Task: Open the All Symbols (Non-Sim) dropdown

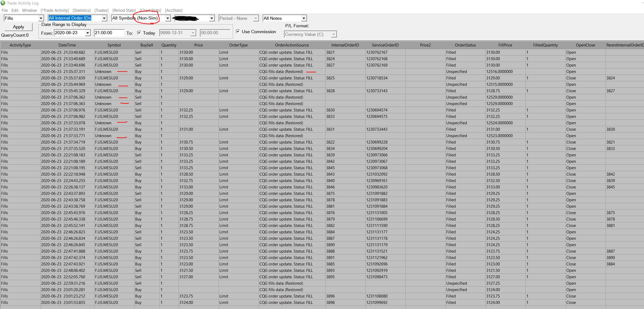Action: [x=168, y=18]
